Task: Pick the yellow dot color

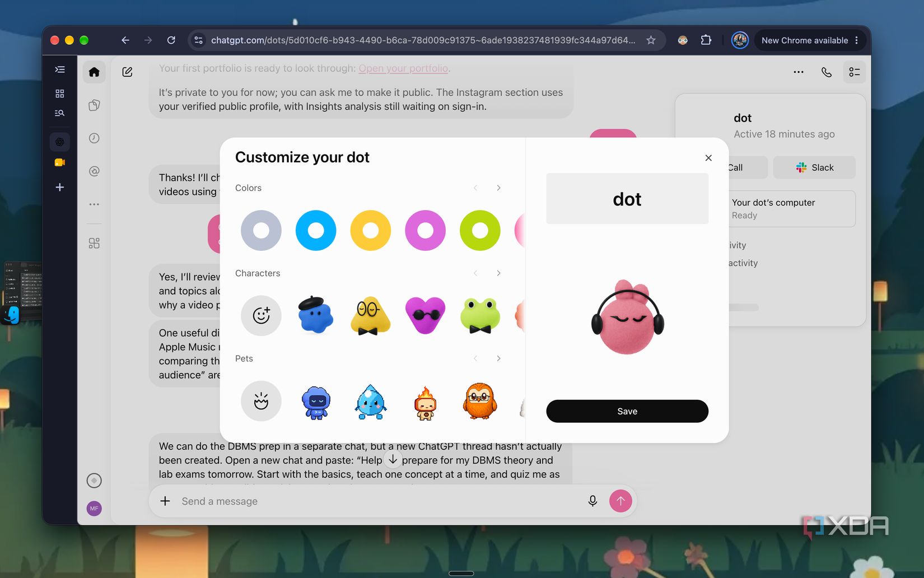Action: pos(371,230)
